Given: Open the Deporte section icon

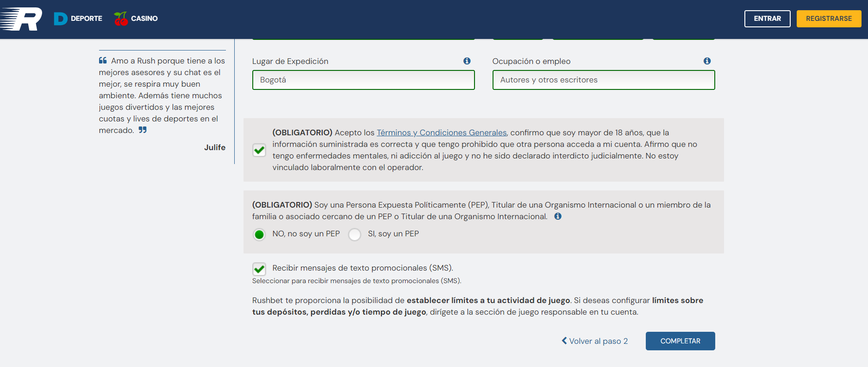Looking at the screenshot, I should [x=61, y=19].
